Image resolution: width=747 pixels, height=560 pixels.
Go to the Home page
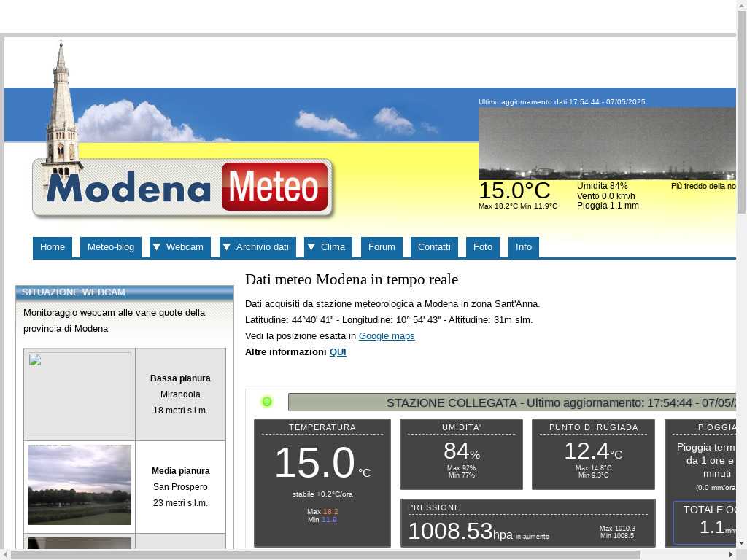click(53, 247)
